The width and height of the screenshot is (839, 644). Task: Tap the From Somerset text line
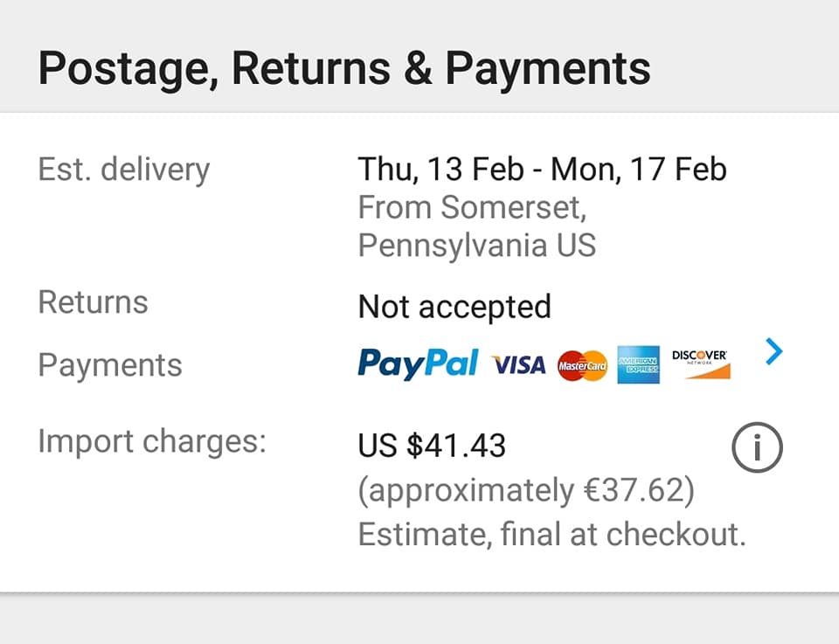472,207
